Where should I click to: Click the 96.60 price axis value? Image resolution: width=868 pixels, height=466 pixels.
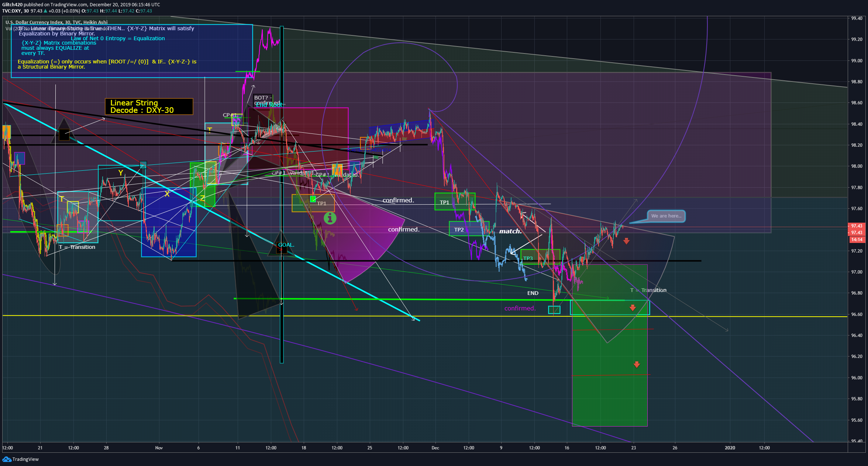coord(857,314)
